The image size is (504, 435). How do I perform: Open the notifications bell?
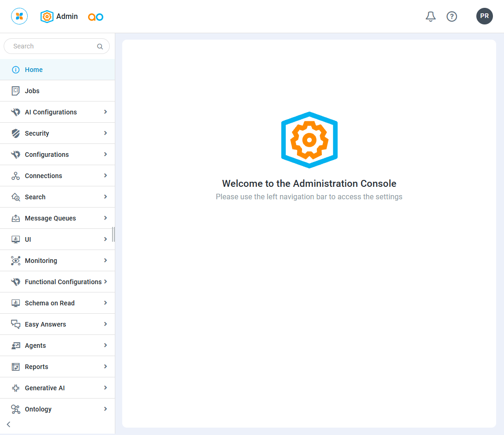tap(431, 17)
